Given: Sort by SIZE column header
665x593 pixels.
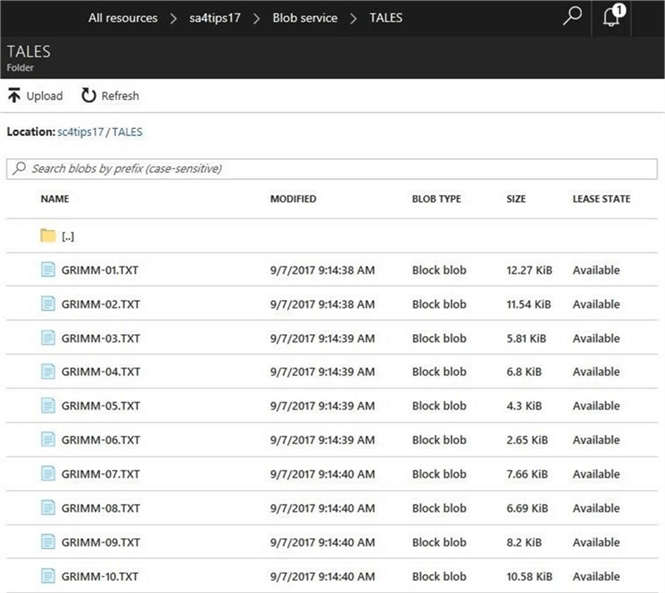Looking at the screenshot, I should pos(516,199).
